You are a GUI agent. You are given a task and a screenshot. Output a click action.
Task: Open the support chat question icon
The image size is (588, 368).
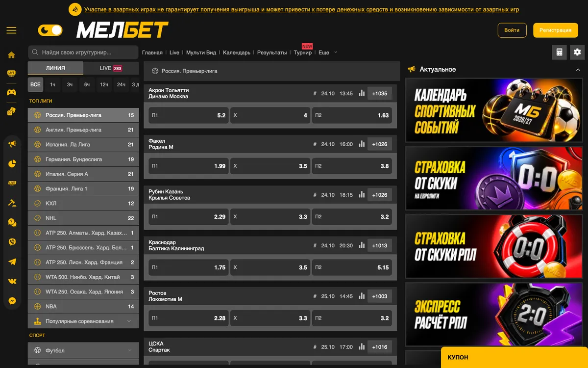coord(12,223)
